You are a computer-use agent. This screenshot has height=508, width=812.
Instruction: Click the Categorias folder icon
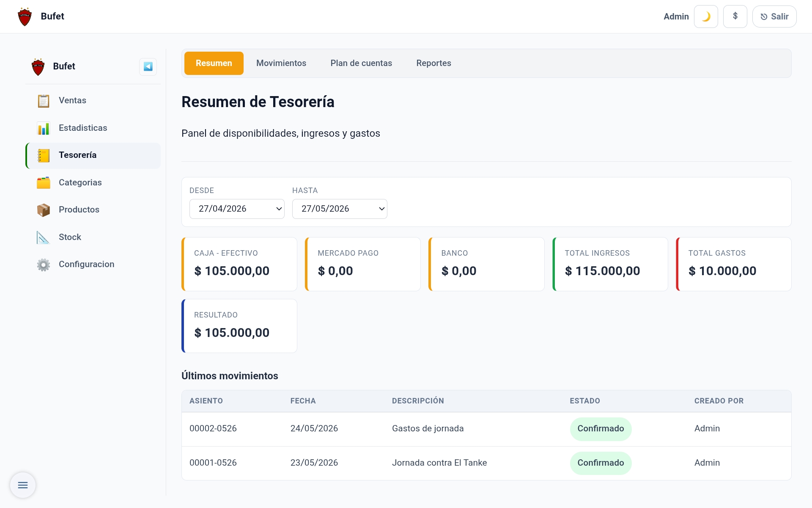click(44, 183)
